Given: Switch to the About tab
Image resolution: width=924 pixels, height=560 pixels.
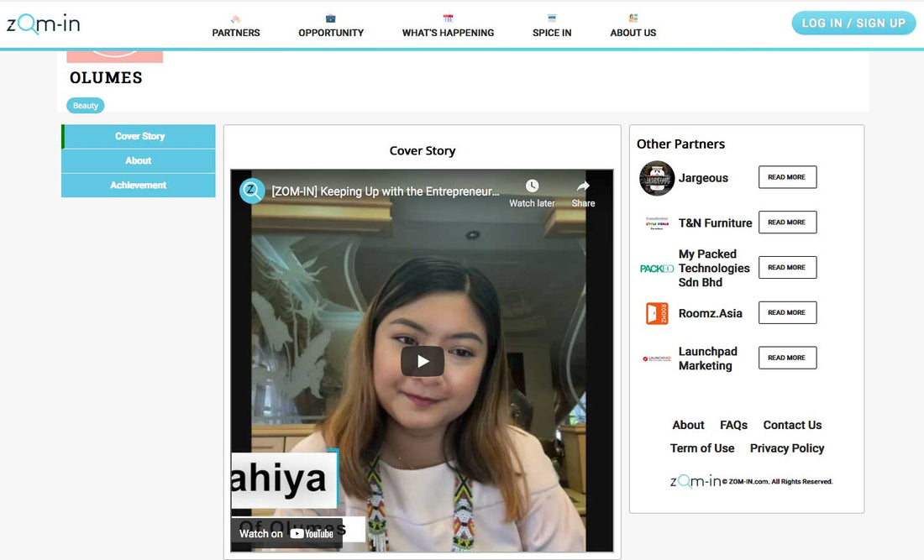Looking at the screenshot, I should pos(139,160).
